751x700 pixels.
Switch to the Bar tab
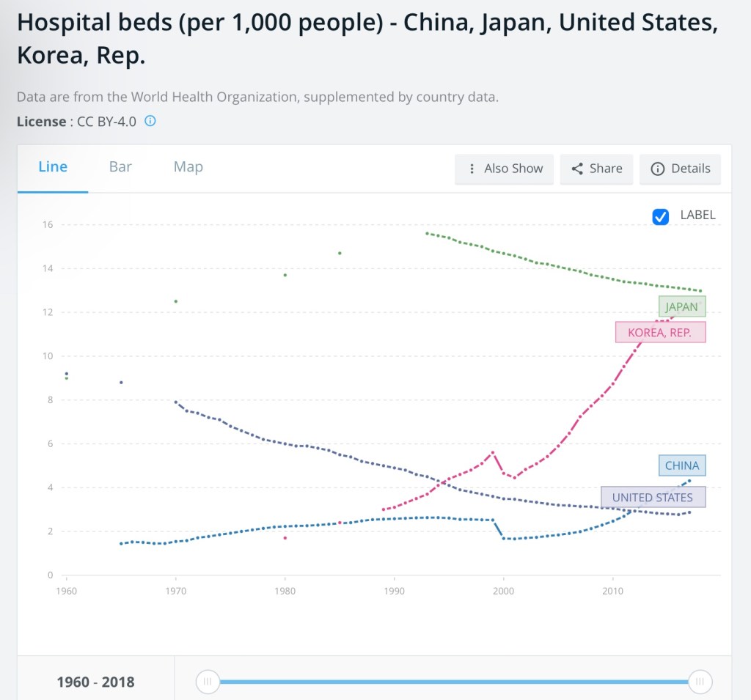(120, 167)
